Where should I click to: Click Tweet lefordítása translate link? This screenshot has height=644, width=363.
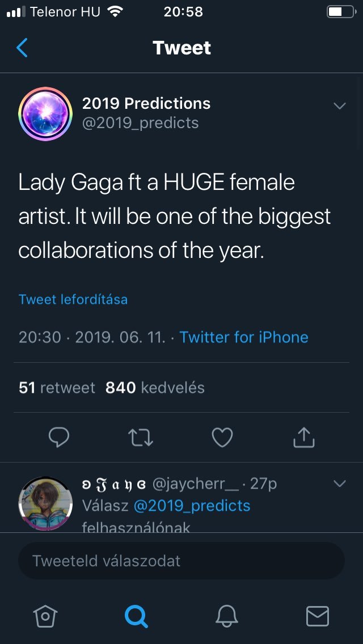click(x=73, y=299)
